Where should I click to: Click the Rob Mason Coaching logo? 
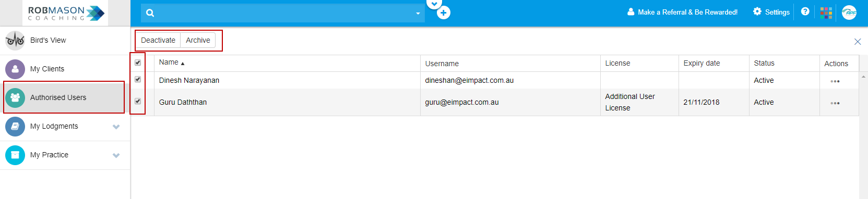click(x=66, y=13)
